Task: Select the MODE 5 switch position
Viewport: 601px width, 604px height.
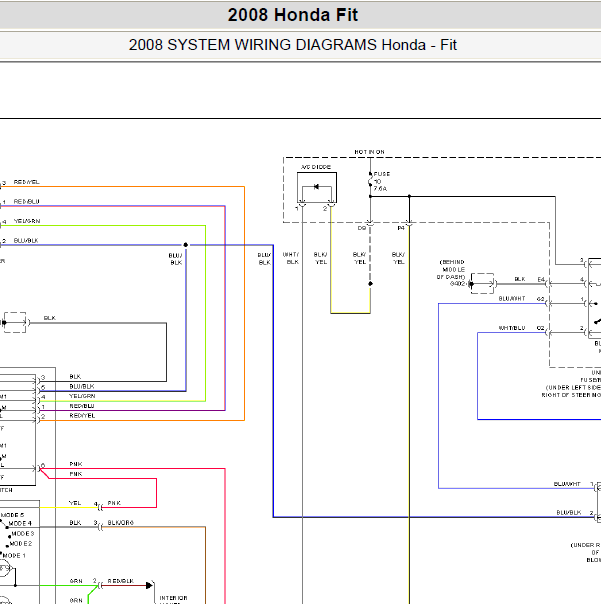Action: coord(12,515)
